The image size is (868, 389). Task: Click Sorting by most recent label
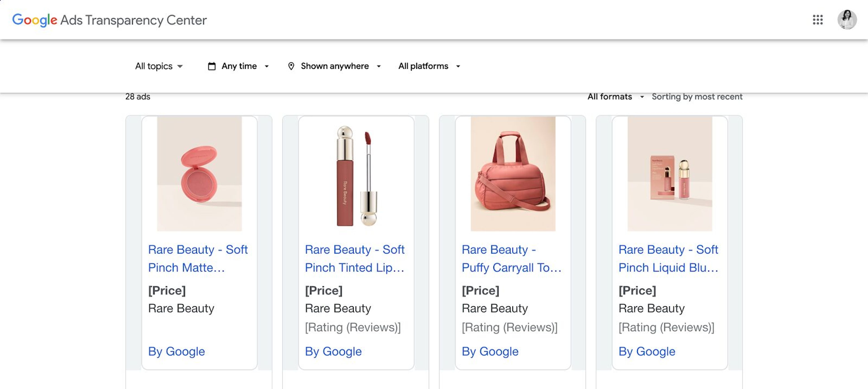click(x=697, y=97)
